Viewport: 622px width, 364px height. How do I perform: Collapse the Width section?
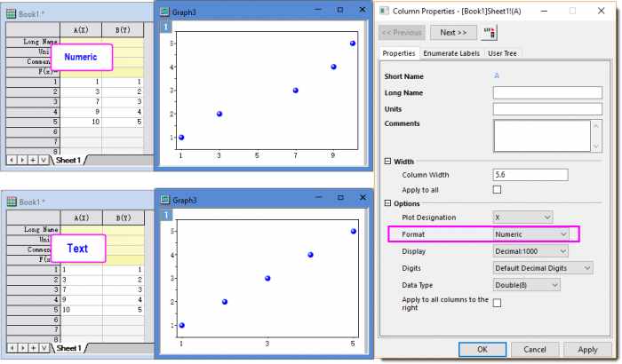(x=387, y=161)
